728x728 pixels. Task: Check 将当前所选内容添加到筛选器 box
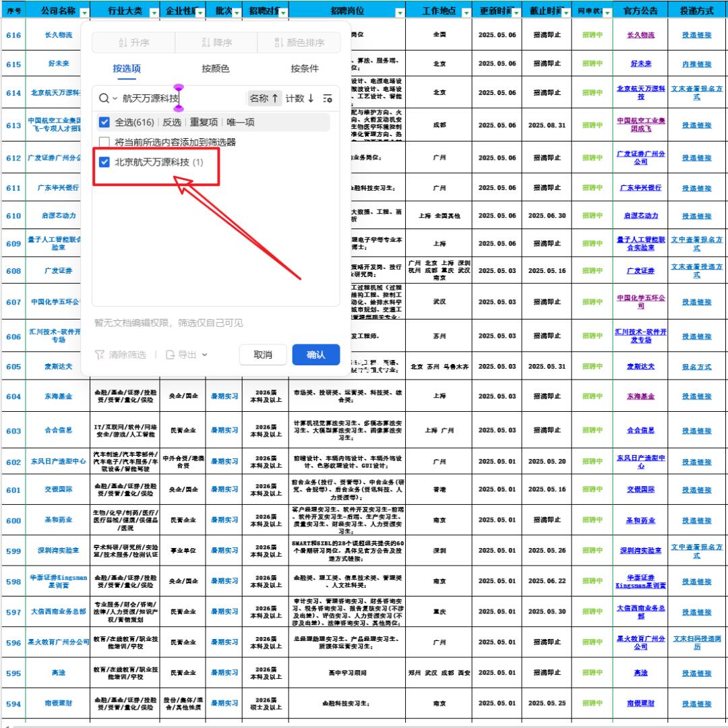point(104,142)
